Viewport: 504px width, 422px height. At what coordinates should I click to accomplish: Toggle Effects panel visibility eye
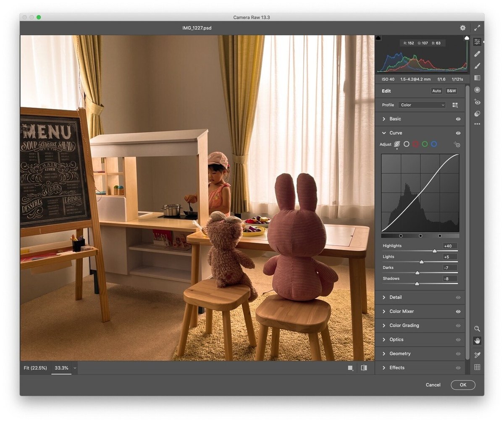pyautogui.click(x=458, y=368)
